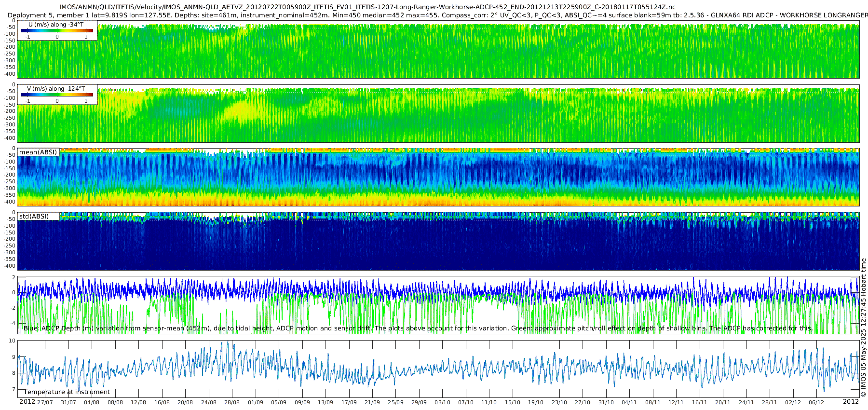Click the '17/09' date tick label
This screenshot has height=410, width=868.
point(349,402)
